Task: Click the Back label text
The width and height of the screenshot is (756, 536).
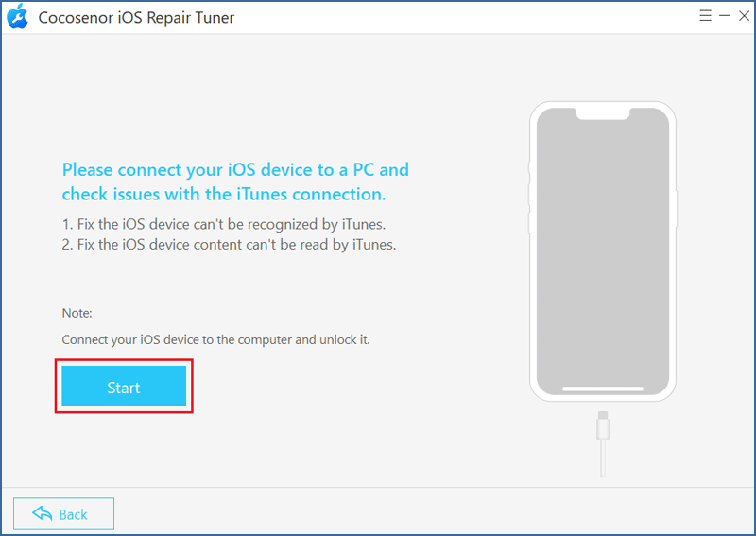Action: pos(73,515)
